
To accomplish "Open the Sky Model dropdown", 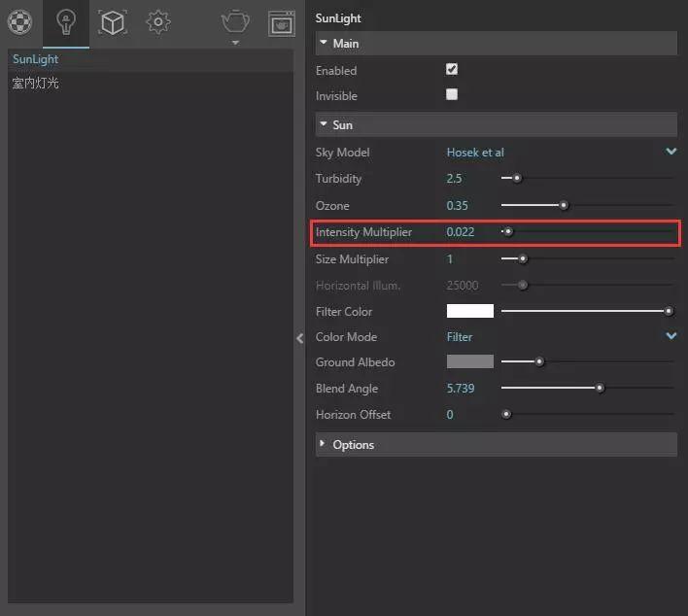I will [x=562, y=153].
